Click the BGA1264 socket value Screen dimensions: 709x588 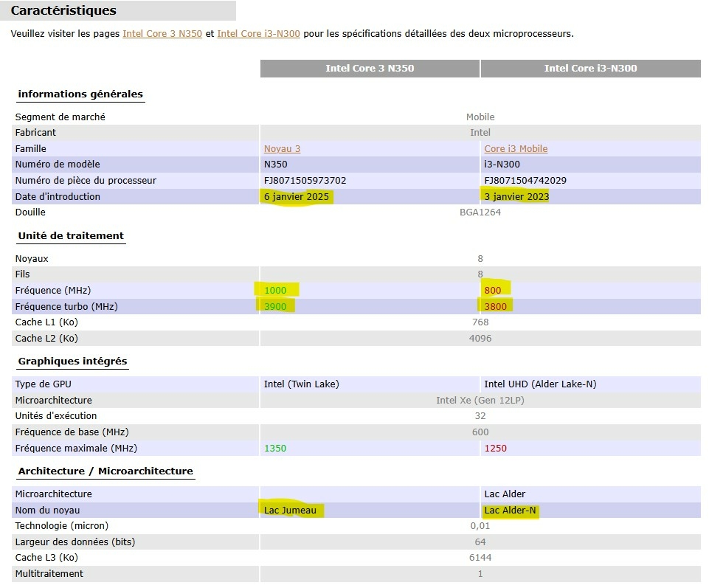coord(480,212)
